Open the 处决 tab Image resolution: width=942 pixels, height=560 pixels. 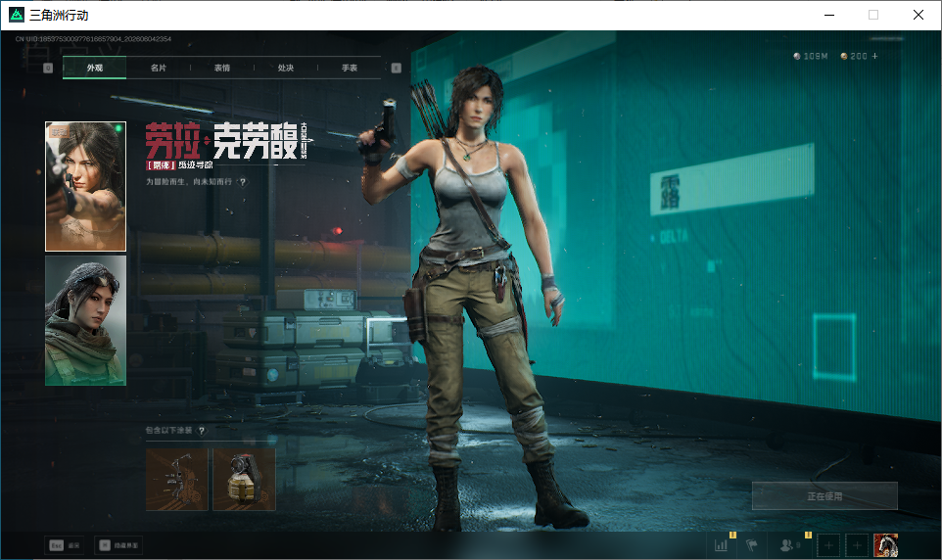tap(286, 68)
